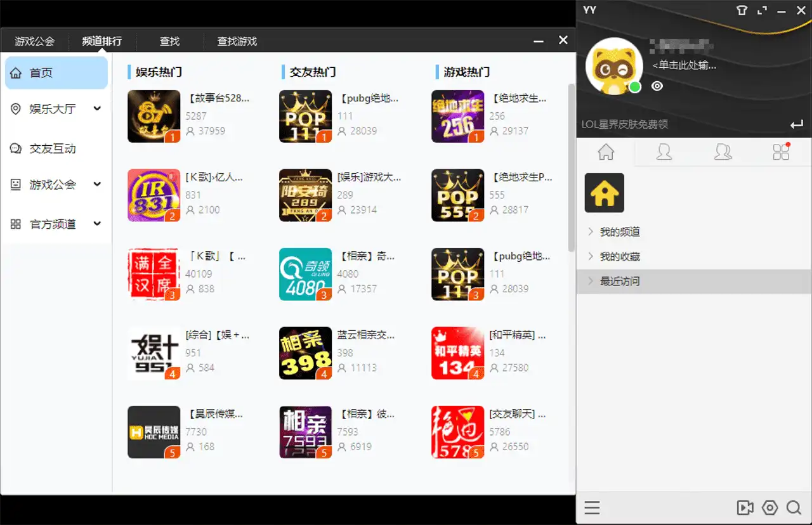
Task: Open the 绝地求生 256 channel thumbnail
Action: click(457, 116)
